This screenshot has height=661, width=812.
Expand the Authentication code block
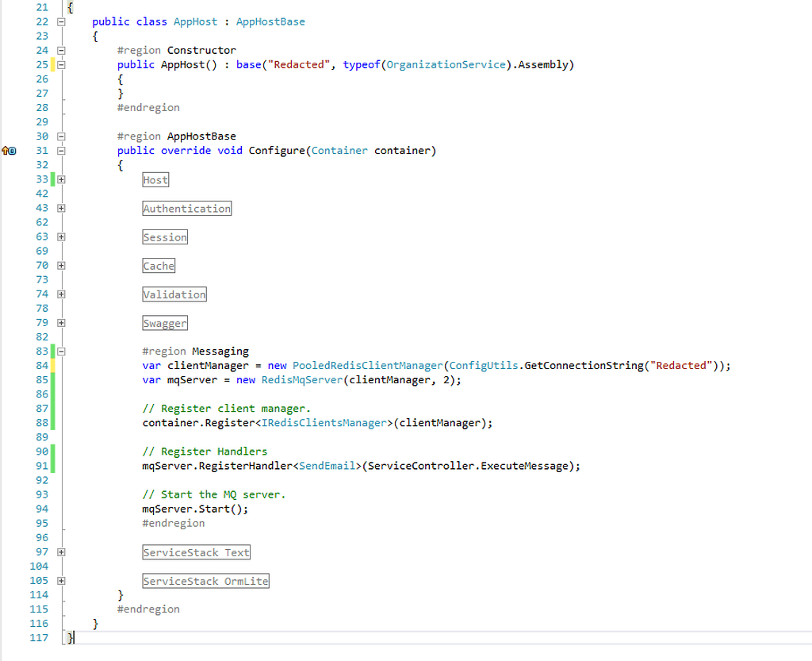[61, 208]
